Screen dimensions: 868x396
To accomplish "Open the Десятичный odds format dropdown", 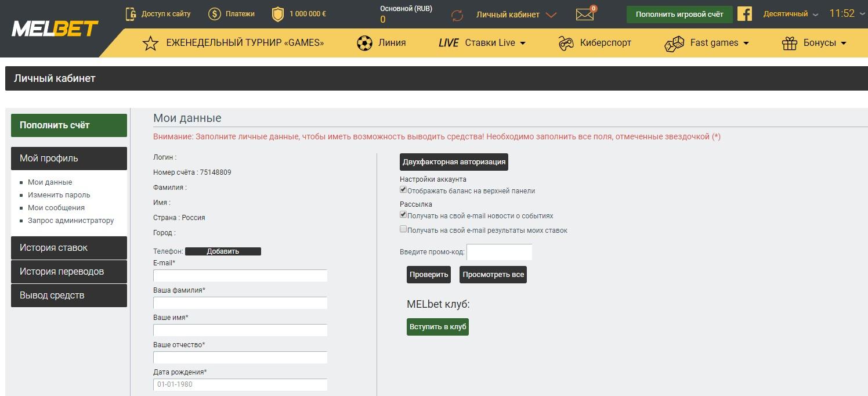I will tap(790, 14).
